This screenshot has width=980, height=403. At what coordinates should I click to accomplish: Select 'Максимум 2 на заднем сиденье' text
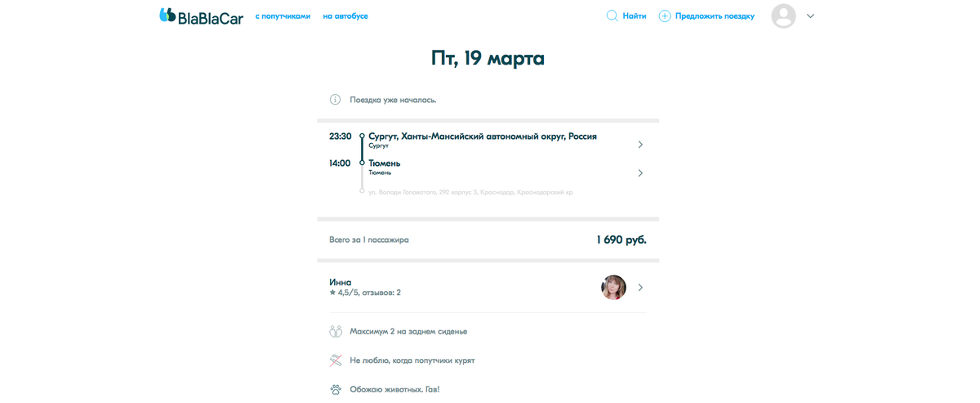(x=408, y=332)
